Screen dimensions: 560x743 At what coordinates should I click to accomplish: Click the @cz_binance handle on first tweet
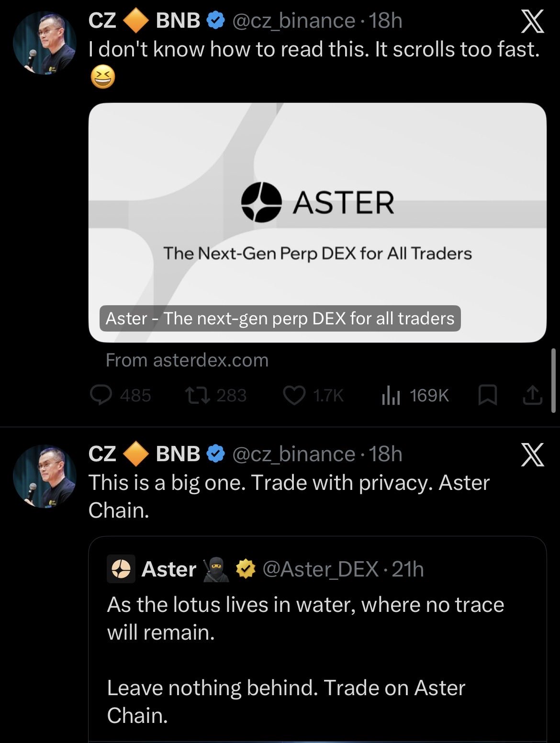pos(293,21)
